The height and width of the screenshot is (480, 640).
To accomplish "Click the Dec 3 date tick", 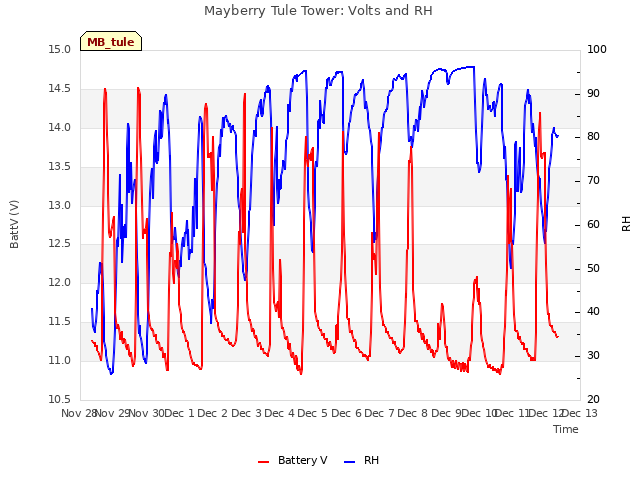I will point(247,413).
